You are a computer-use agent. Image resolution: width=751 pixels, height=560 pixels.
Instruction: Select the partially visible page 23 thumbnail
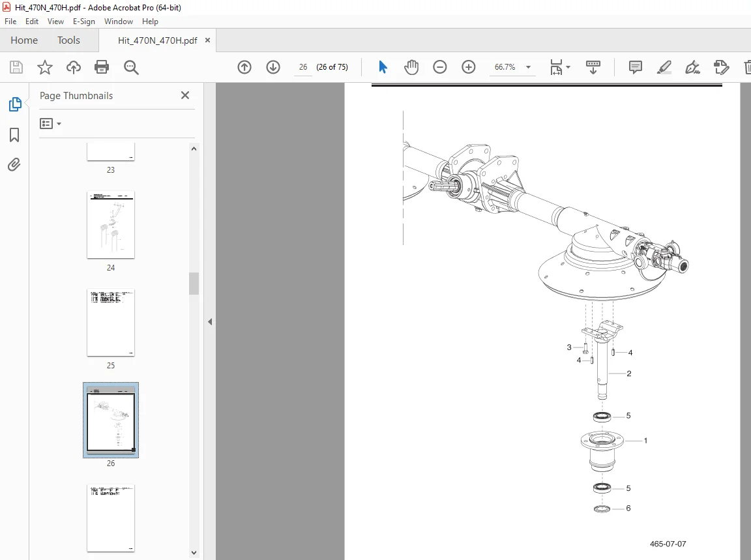pyautogui.click(x=111, y=151)
